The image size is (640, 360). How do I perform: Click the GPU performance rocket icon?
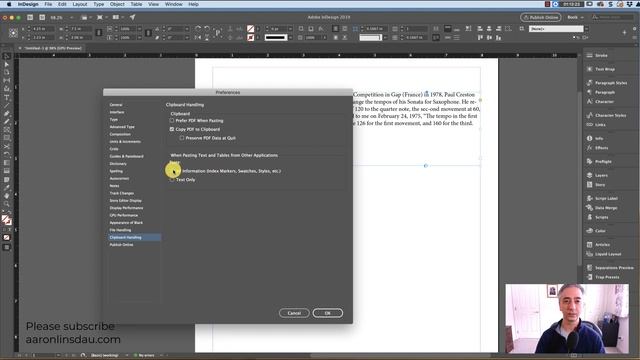(132, 17)
